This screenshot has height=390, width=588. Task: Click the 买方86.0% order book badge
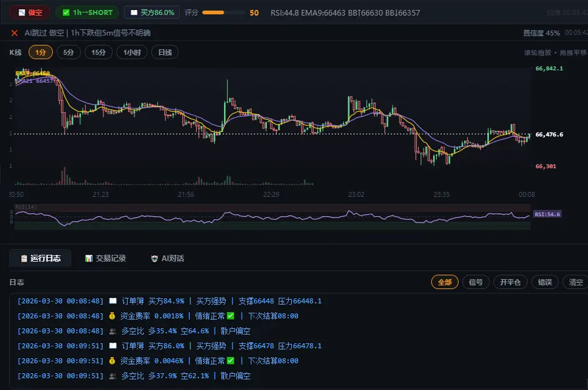coord(151,12)
